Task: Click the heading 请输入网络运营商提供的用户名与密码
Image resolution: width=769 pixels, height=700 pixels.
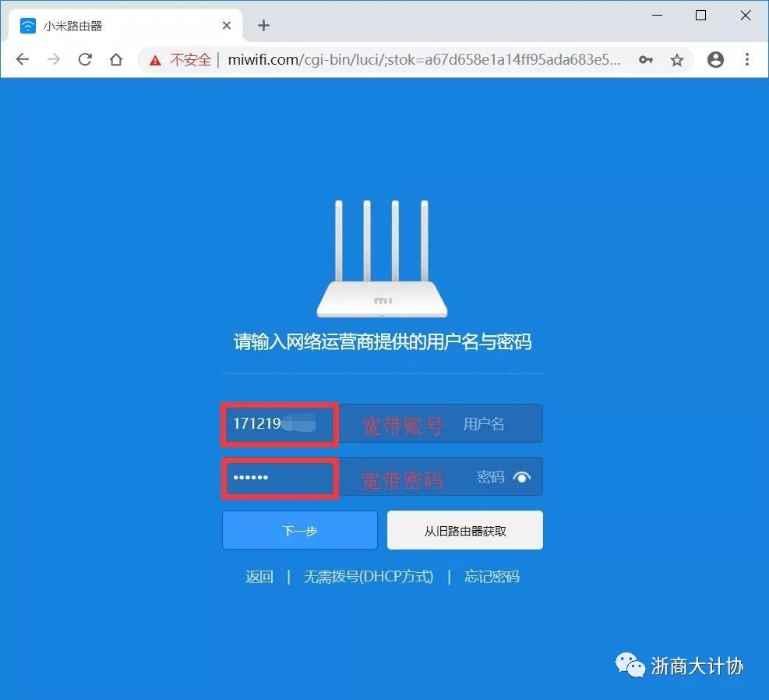Action: pyautogui.click(x=383, y=342)
